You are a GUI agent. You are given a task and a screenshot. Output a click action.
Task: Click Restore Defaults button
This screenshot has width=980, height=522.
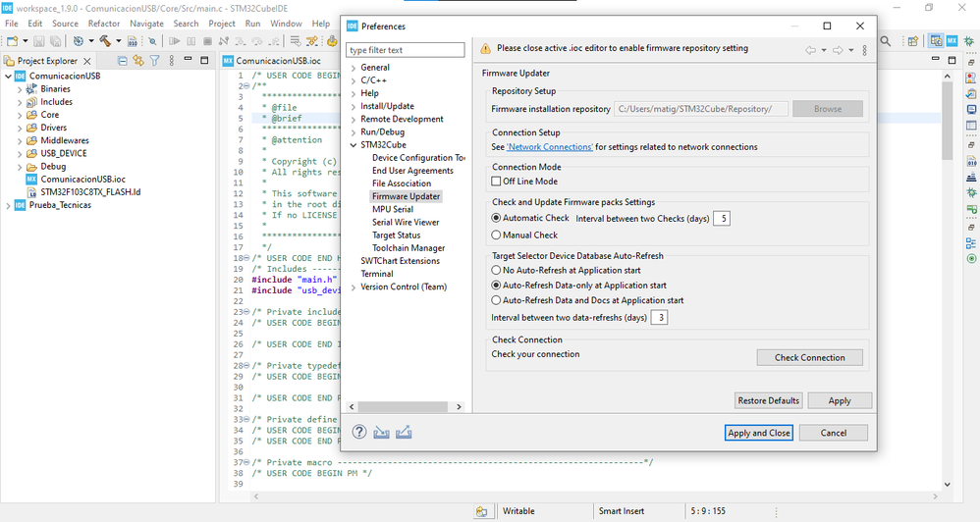click(x=769, y=400)
